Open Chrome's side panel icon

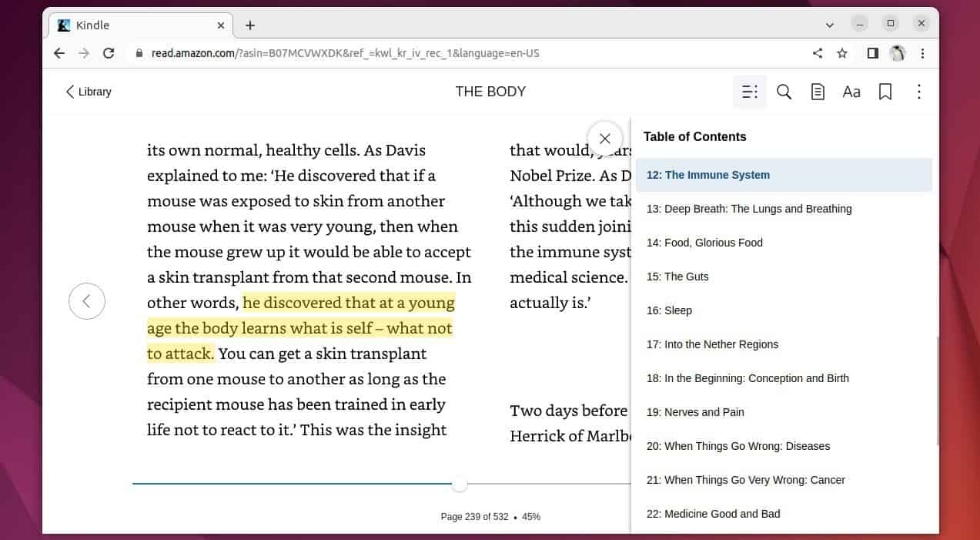pos(872,53)
